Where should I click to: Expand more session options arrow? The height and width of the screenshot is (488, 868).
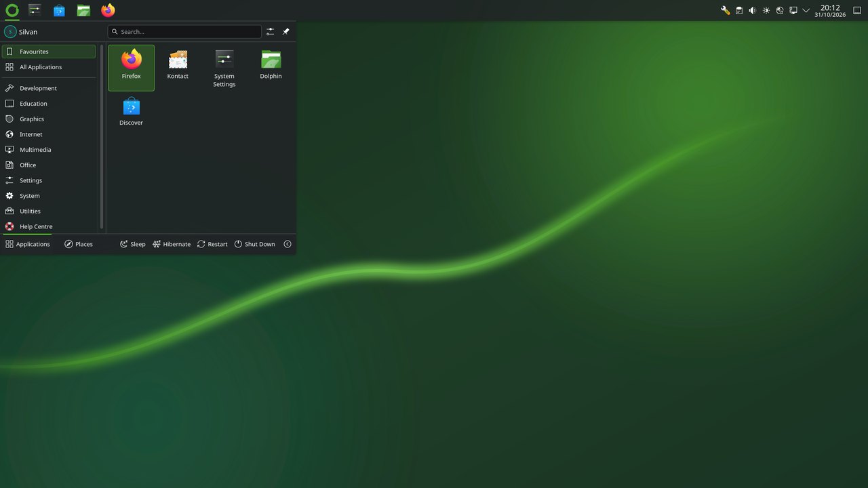tap(288, 244)
